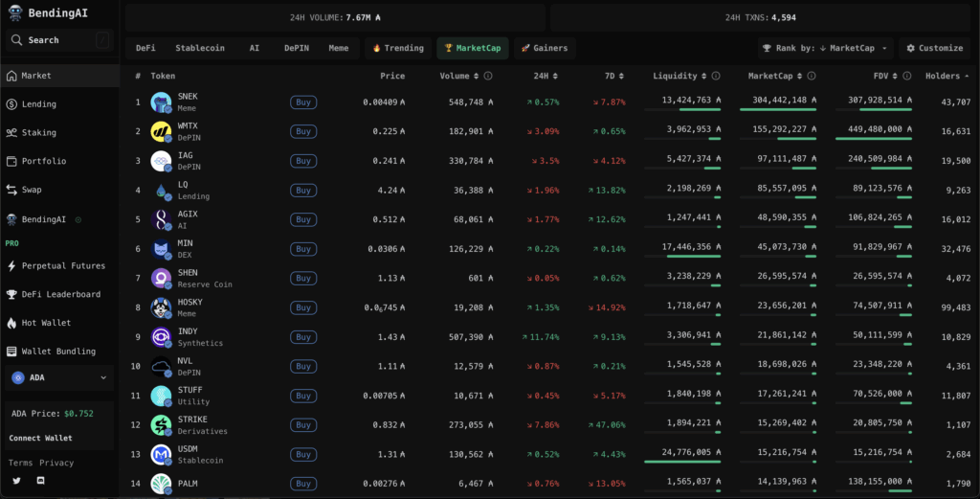The width and height of the screenshot is (980, 499).
Task: Sort table by Holders column
Action: [947, 76]
